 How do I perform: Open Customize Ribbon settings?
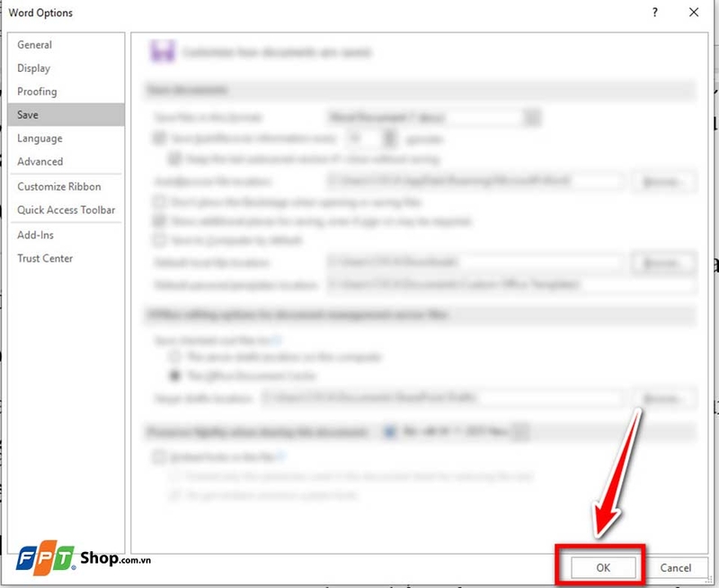tap(66, 186)
